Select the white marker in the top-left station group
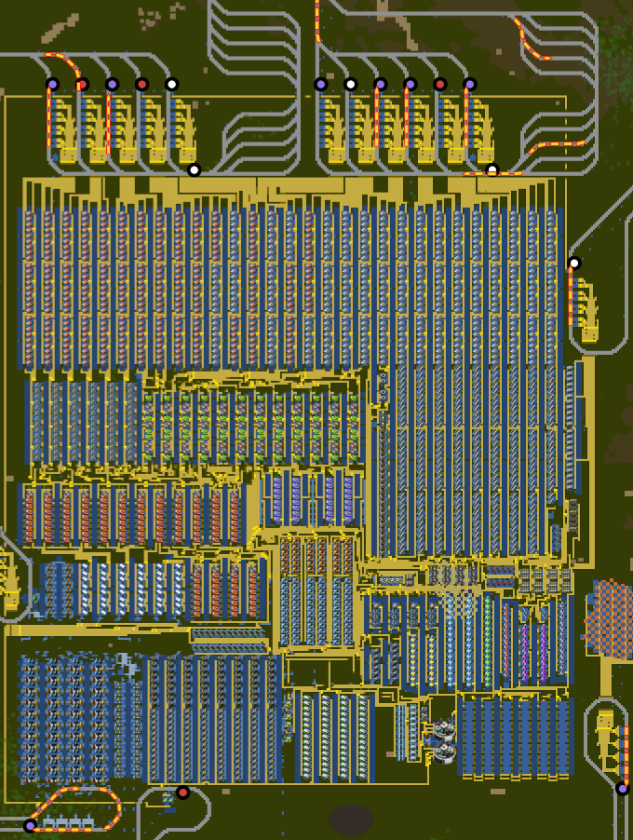Image resolution: width=633 pixels, height=840 pixels. pos(171,84)
